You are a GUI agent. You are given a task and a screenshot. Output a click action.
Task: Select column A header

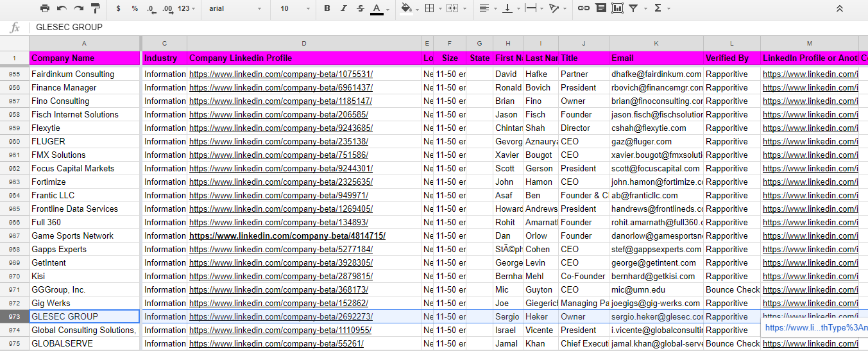(x=84, y=43)
